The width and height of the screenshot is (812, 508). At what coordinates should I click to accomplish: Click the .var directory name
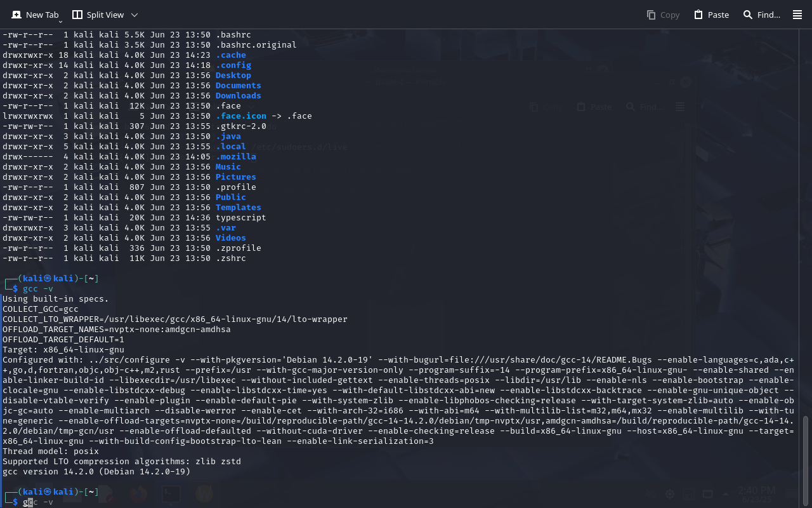pos(226,228)
